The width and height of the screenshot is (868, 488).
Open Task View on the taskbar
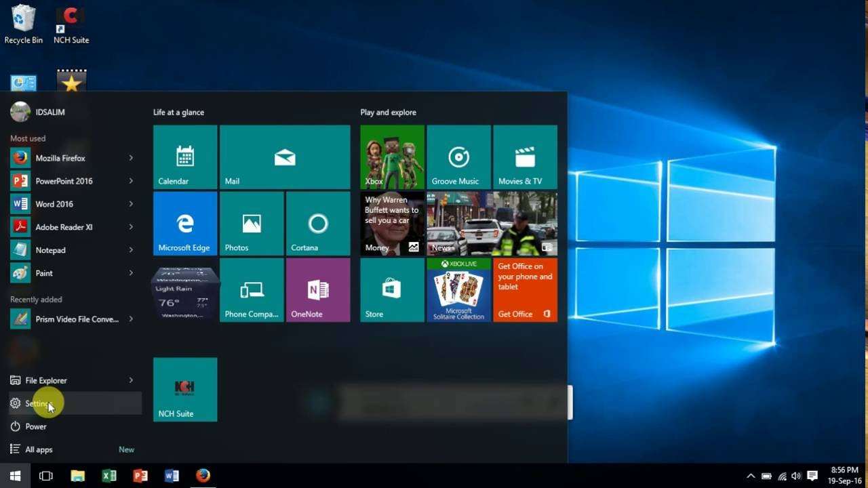(46, 476)
